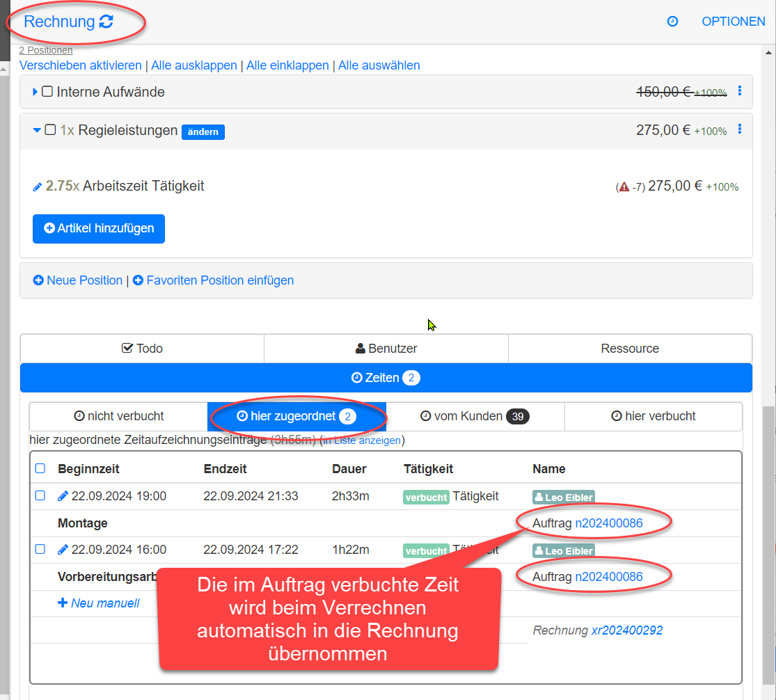Switch to the Benutzer tab
776x700 pixels.
(x=386, y=349)
